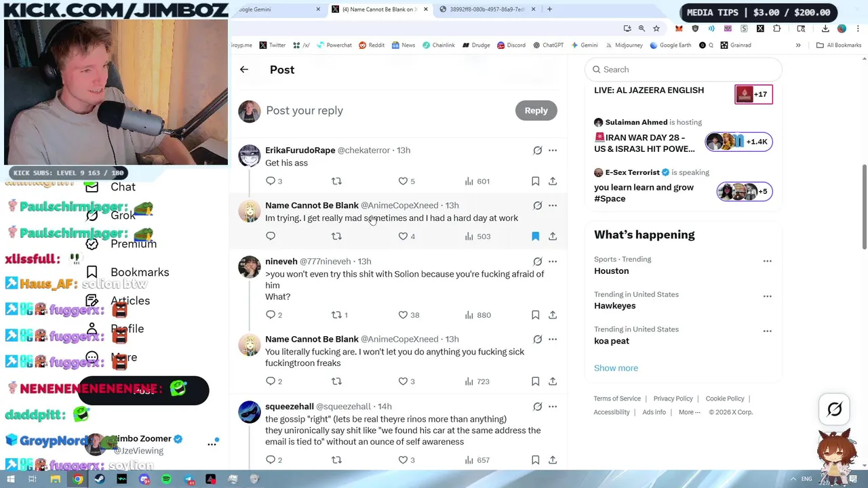The height and width of the screenshot is (488, 868).
Task: Close the 'Name Cannot Be Blank' tab
Action: (426, 9)
